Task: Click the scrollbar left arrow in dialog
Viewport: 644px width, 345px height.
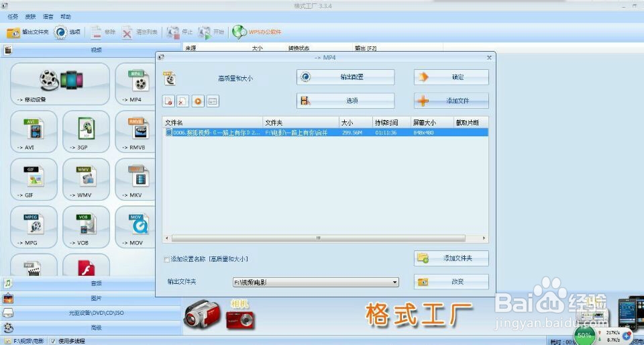Action: coord(167,238)
